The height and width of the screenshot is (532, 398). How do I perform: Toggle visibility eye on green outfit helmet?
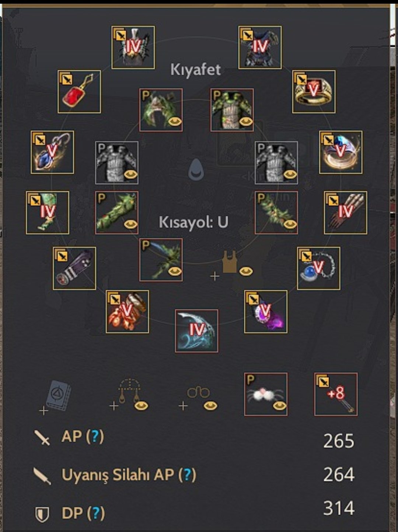point(175,121)
